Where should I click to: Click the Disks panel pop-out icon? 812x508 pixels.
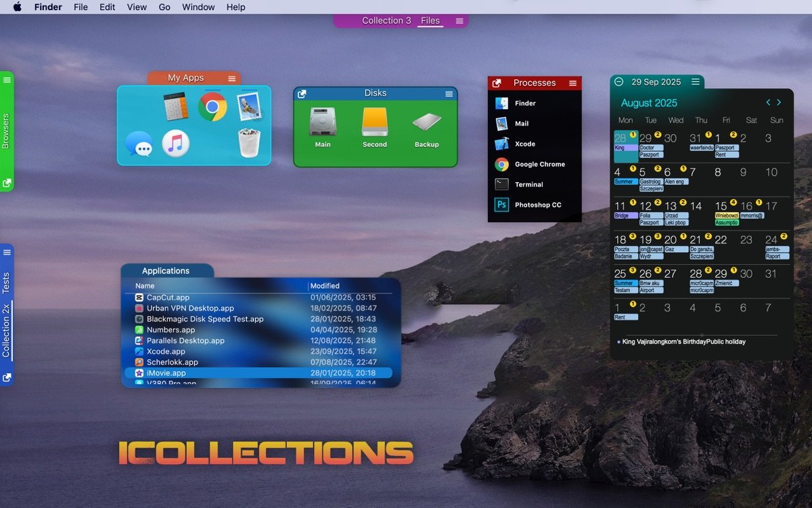click(302, 93)
